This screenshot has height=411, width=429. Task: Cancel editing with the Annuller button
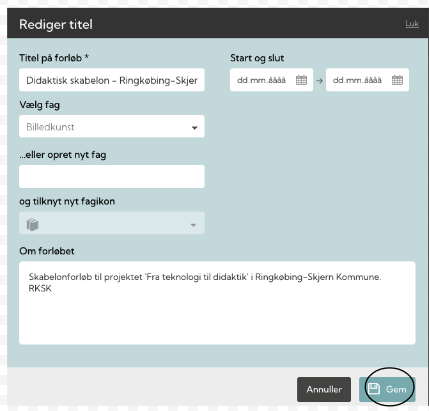[324, 389]
